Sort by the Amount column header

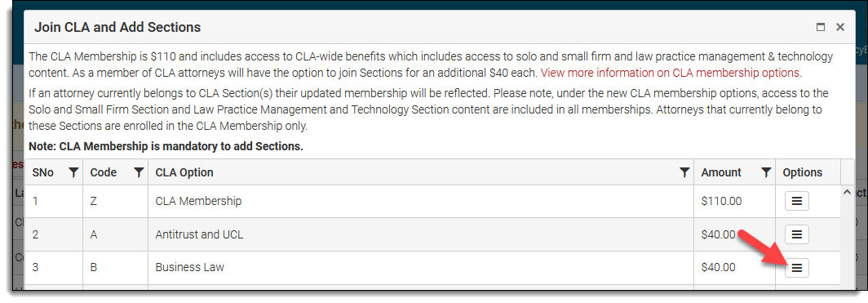pyautogui.click(x=721, y=173)
